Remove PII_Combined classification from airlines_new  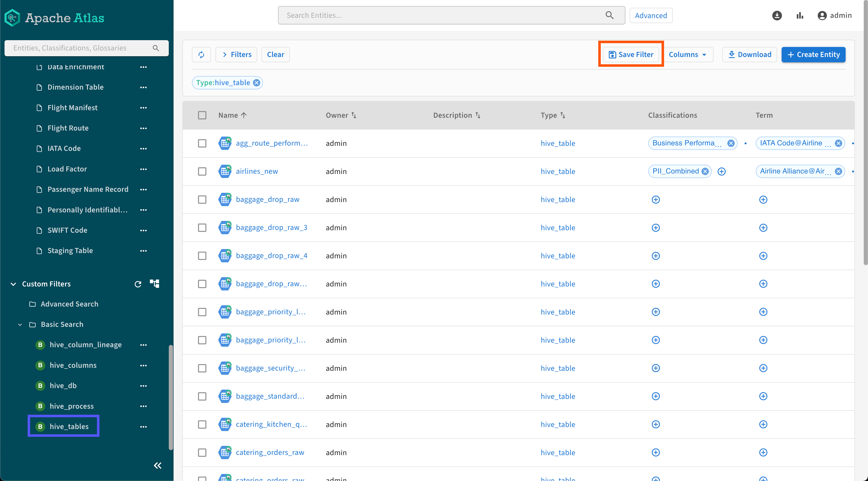[705, 171]
